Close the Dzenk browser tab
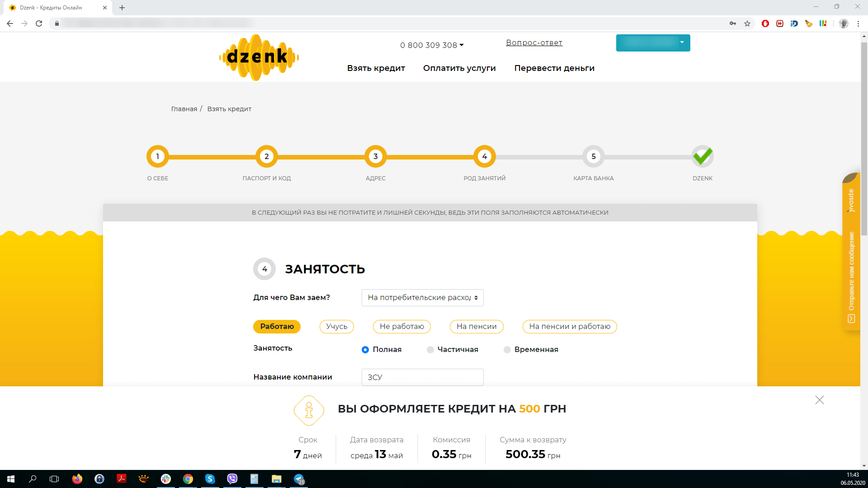Image resolution: width=868 pixels, height=488 pixels. 105,8
